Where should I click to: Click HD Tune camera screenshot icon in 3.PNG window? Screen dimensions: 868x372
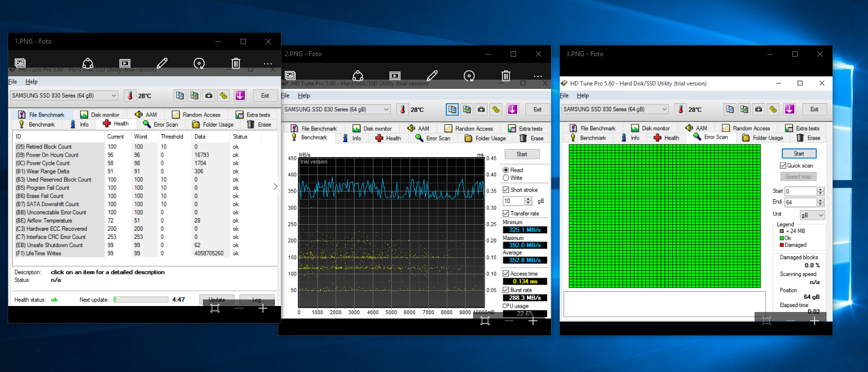[759, 109]
